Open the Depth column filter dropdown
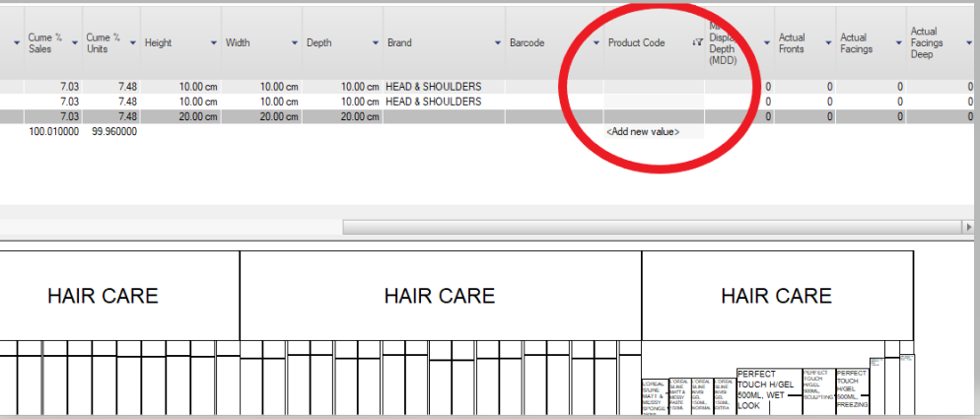Image resolution: width=980 pixels, height=419 pixels. tap(376, 42)
